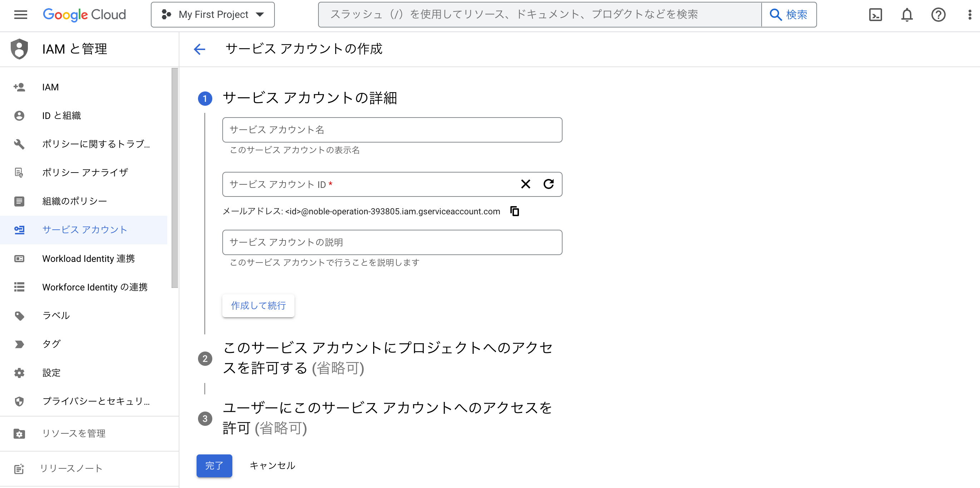The width and height of the screenshot is (980, 488).
Task: Click the リソースを管理 folder-gear icon
Action: tap(19, 434)
